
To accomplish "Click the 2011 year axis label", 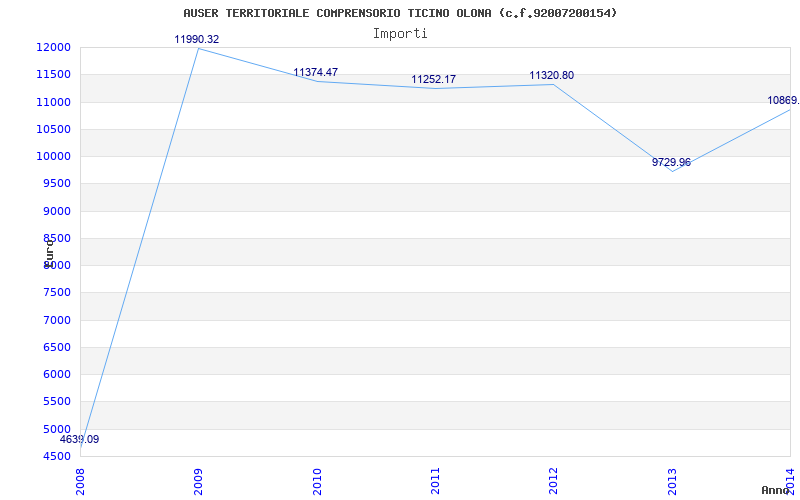I will tap(435, 480).
